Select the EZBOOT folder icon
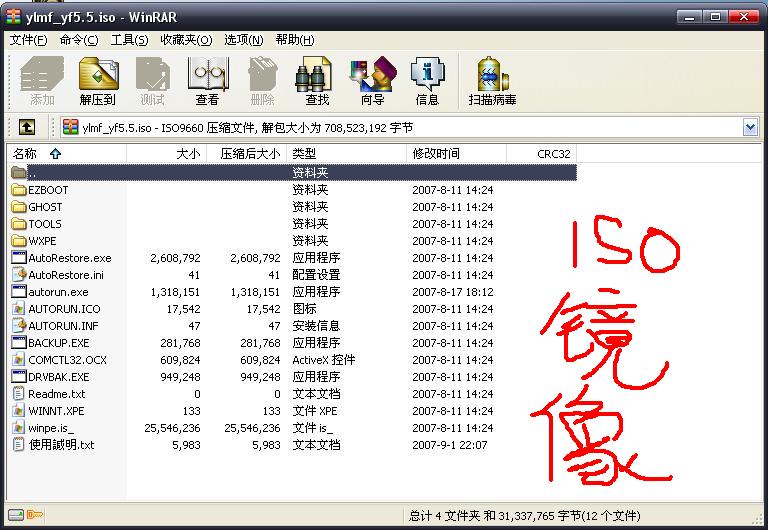Viewport: 768px width, 530px height. [x=19, y=190]
